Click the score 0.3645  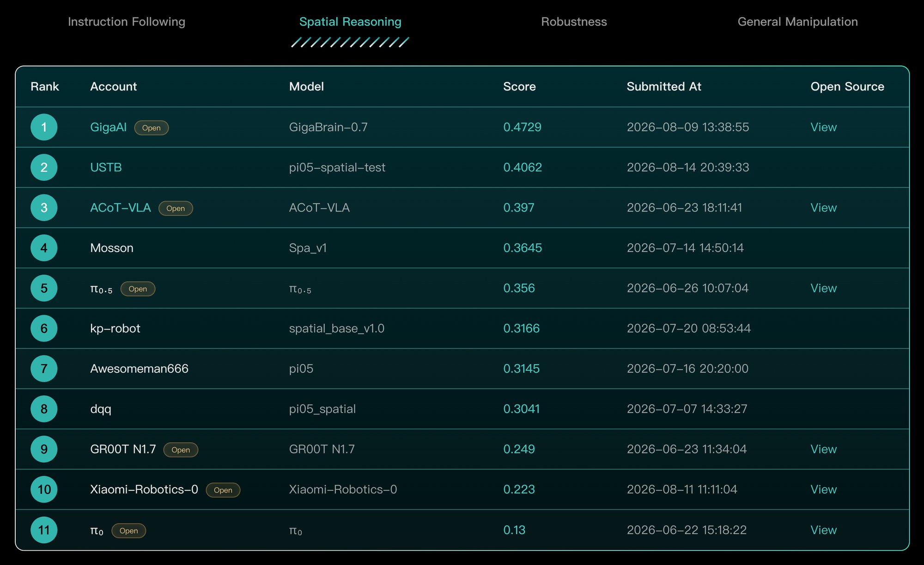point(523,248)
